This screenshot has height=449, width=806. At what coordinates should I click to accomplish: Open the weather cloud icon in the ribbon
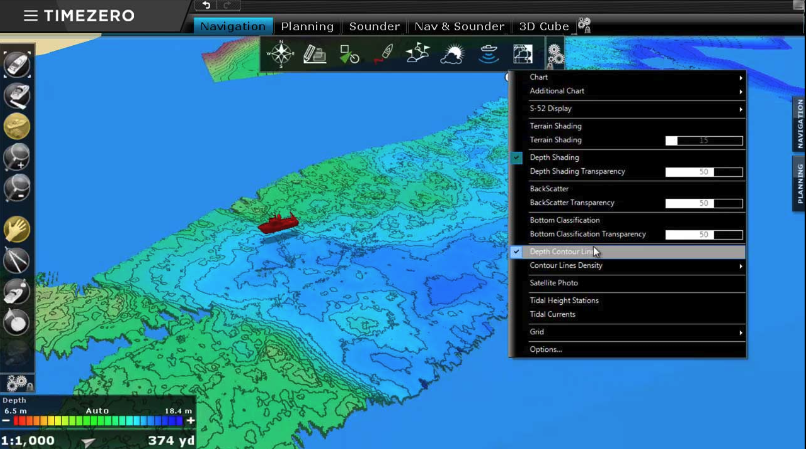[453, 54]
